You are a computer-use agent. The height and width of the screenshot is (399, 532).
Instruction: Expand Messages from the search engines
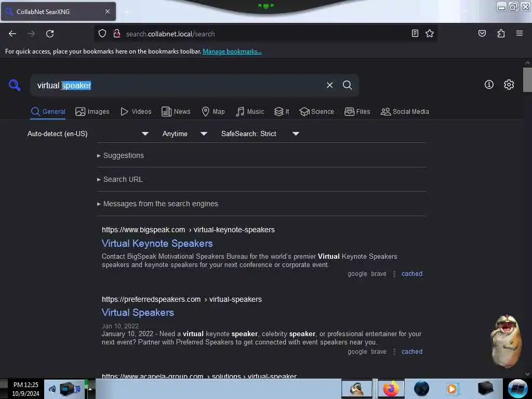click(157, 204)
